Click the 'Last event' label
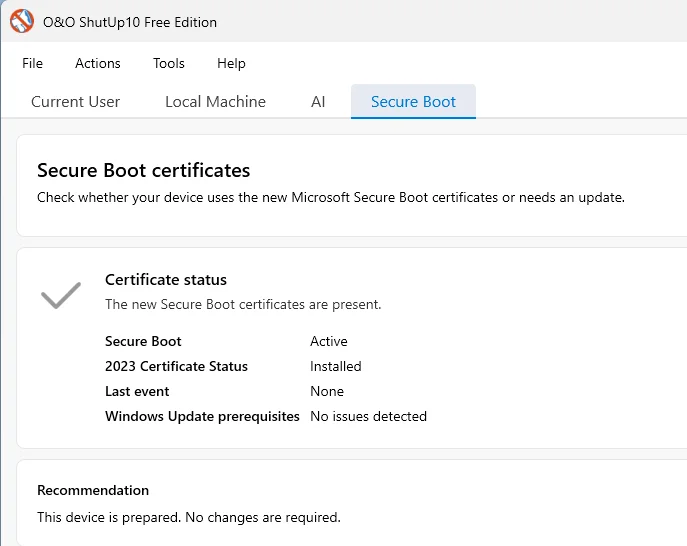This screenshot has height=546, width=687. [137, 391]
